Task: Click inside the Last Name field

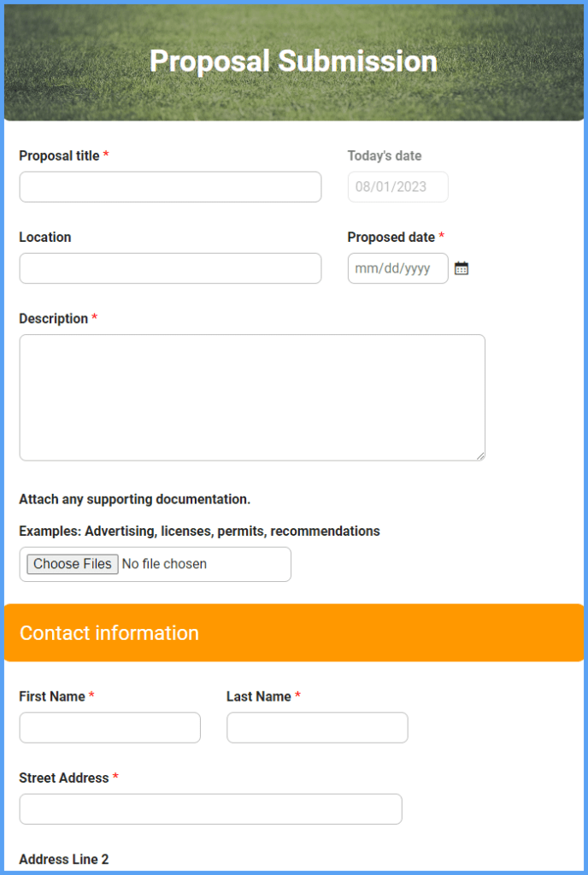Action: [x=316, y=727]
